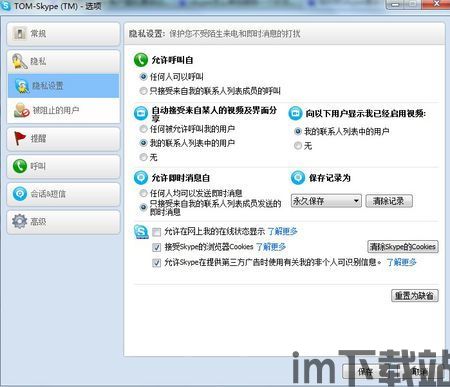450x387 pixels.
Task: Click the video icon beside 自动接受来自某人的视频
Action: 141,113
